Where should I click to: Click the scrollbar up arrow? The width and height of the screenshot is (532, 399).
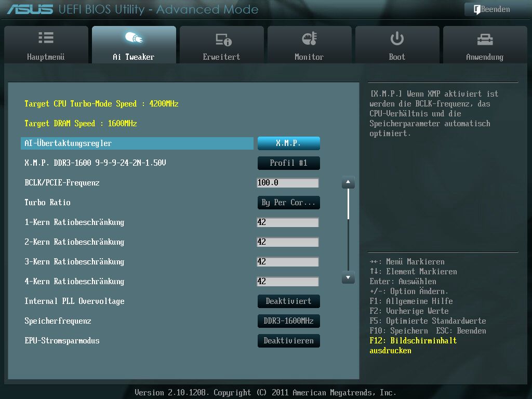click(x=348, y=182)
